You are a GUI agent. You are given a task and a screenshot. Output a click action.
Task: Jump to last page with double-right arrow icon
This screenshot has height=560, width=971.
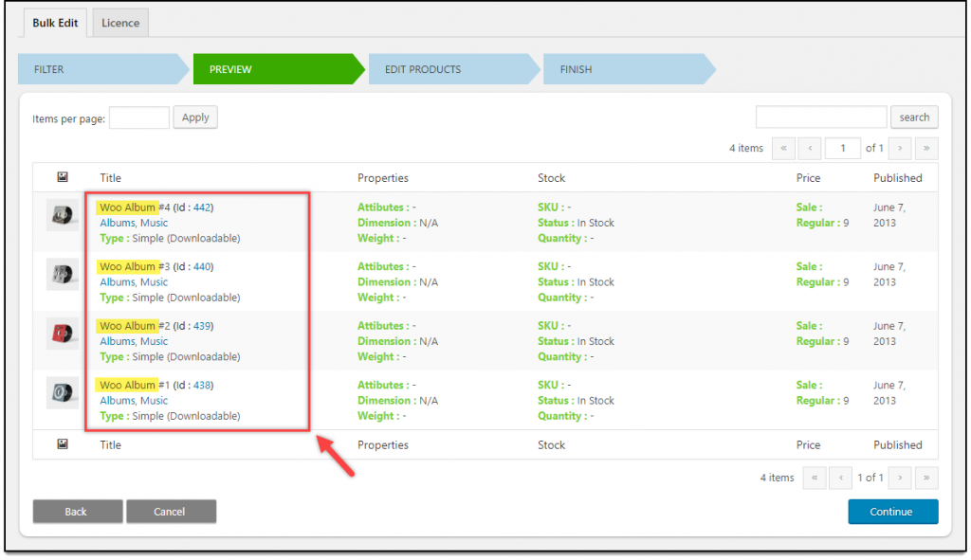pos(925,148)
